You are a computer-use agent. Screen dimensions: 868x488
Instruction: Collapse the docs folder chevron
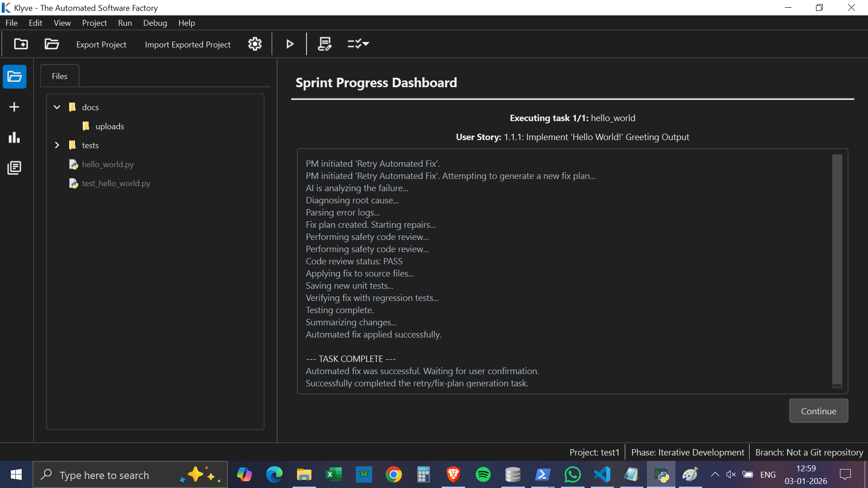tap(57, 107)
